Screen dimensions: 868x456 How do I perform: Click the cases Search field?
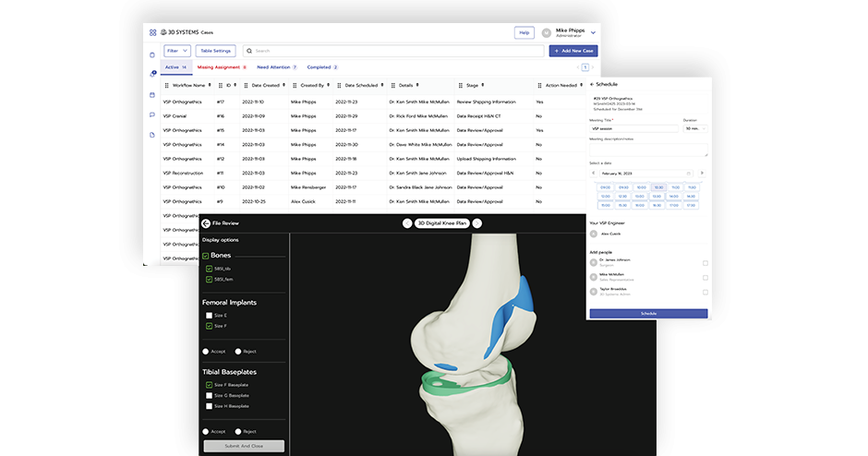(x=393, y=51)
